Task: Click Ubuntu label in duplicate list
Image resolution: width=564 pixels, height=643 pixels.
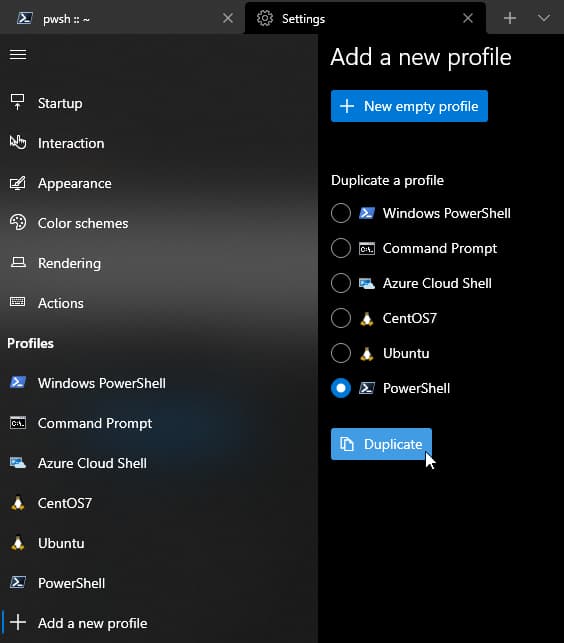Action: tap(406, 353)
